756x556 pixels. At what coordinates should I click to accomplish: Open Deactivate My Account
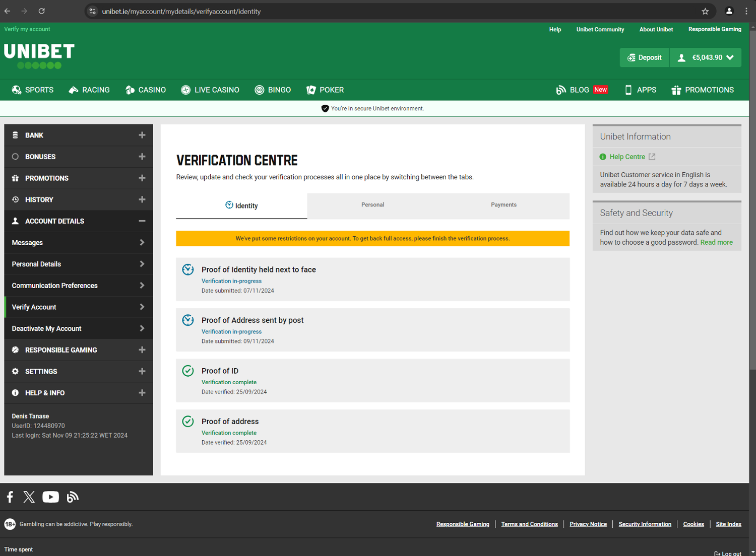tap(79, 328)
